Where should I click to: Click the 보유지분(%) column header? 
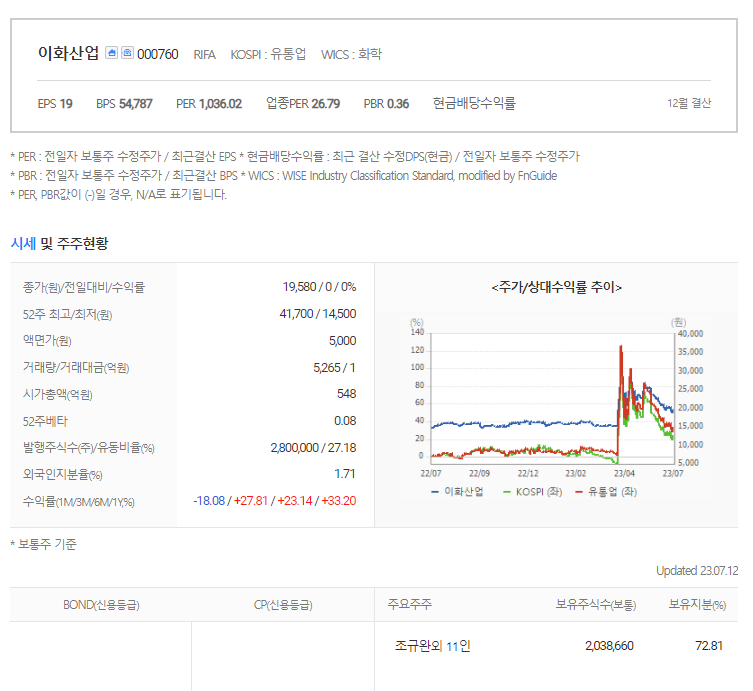point(697,605)
